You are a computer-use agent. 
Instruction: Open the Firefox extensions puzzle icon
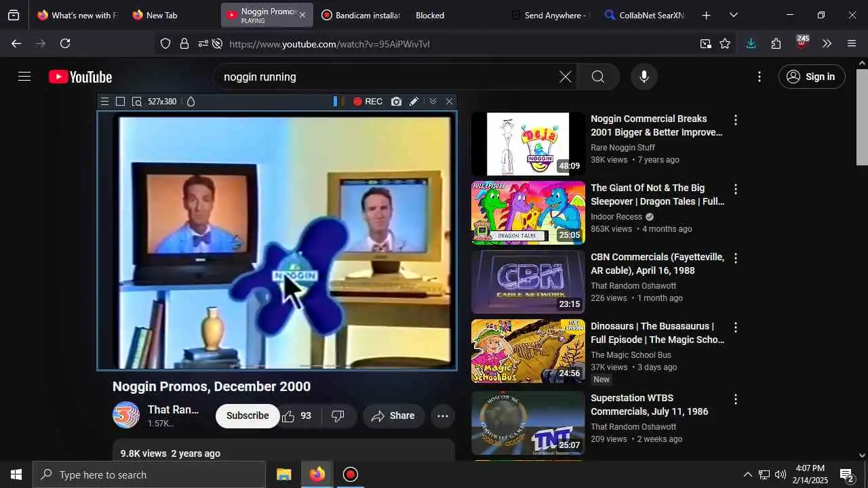(x=776, y=43)
